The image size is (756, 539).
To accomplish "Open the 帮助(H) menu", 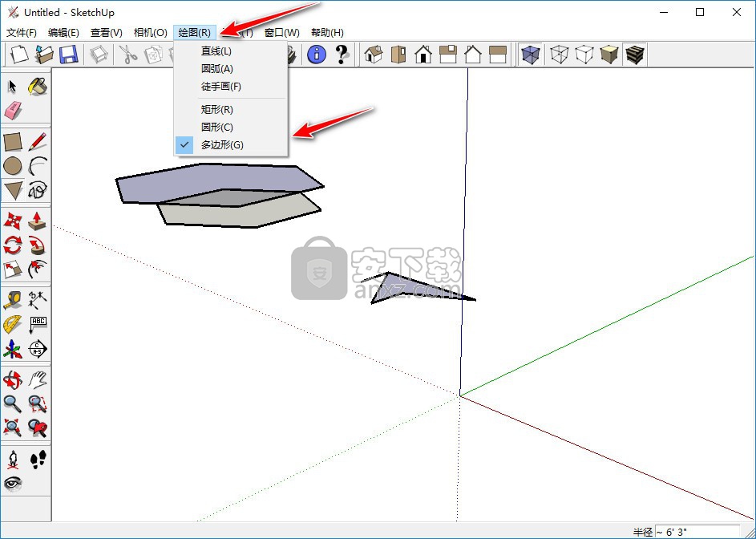I will [327, 32].
